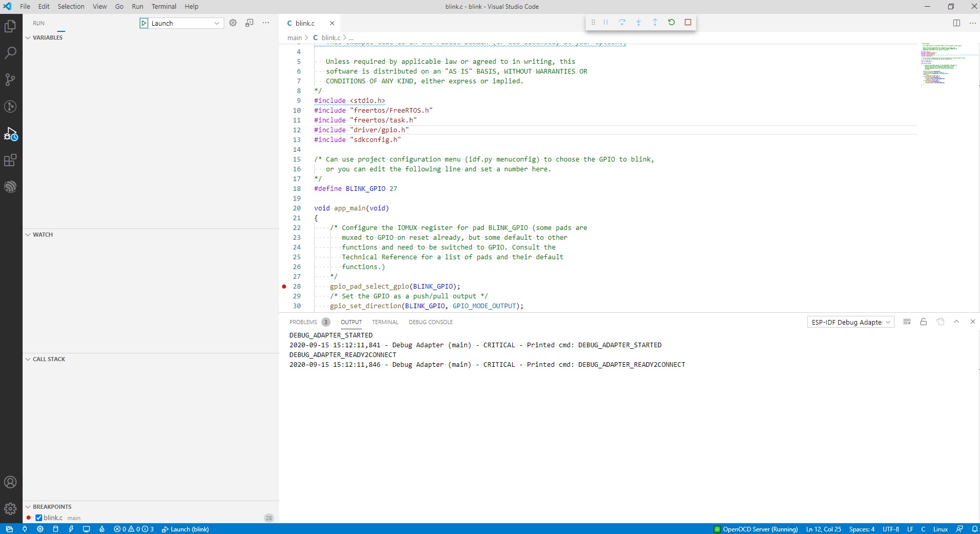Switch to the Debug Console tab
Image resolution: width=980 pixels, height=534 pixels.
(431, 322)
